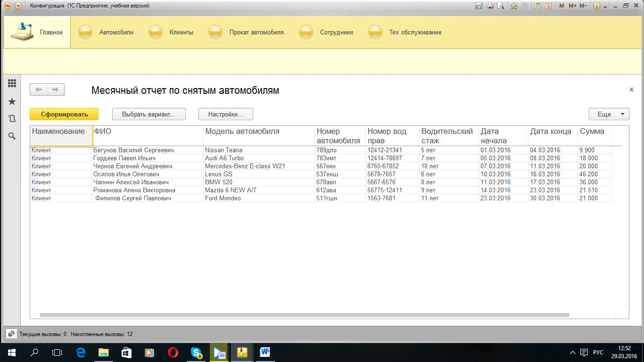Add page to favorites star icon
Viewport: 644px width, 362px height.
pyautogui.click(x=514, y=6)
